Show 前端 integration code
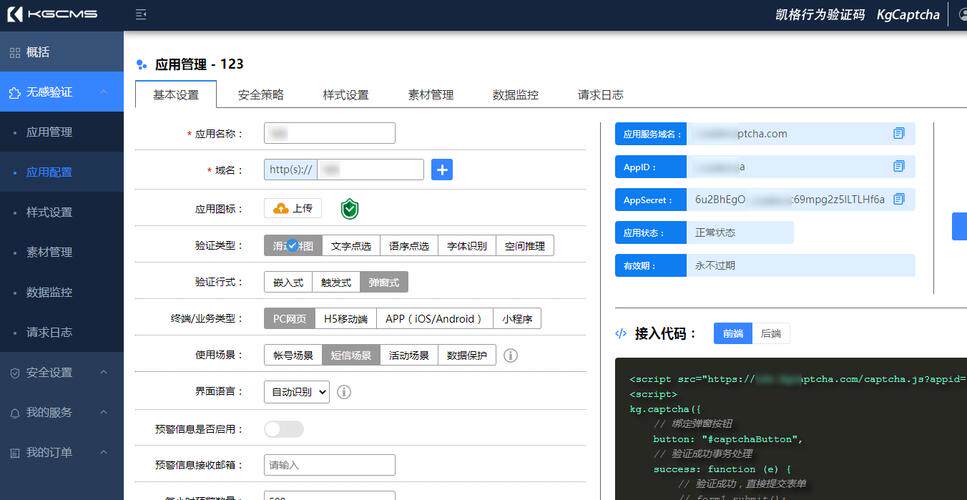This screenshot has width=967, height=500. 733,334
